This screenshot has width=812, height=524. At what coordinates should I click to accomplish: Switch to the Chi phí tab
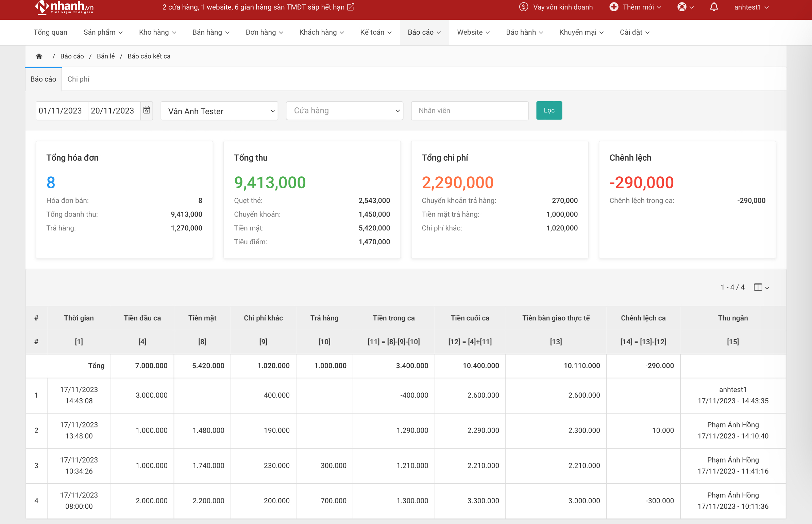click(x=78, y=79)
